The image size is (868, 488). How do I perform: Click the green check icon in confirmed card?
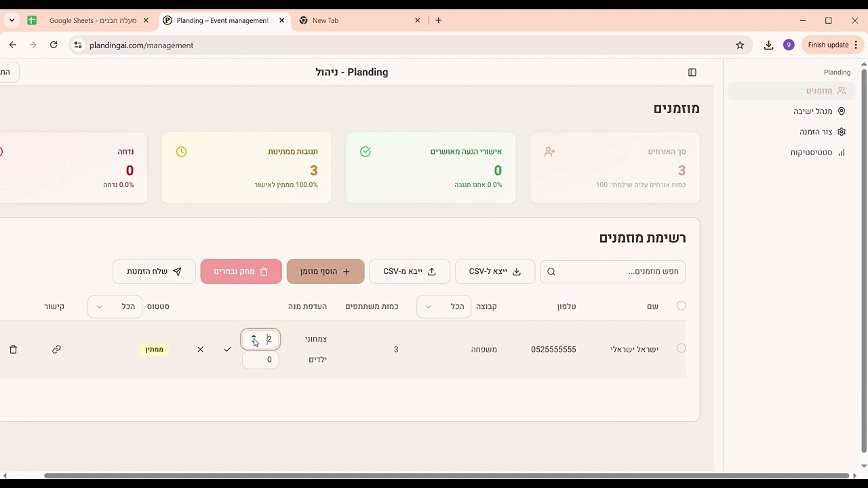click(x=366, y=152)
